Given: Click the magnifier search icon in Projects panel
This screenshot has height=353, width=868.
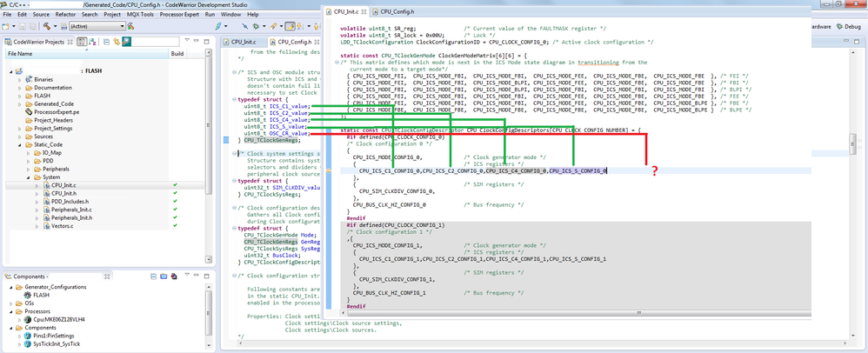Looking at the screenshot, I should 126,42.
